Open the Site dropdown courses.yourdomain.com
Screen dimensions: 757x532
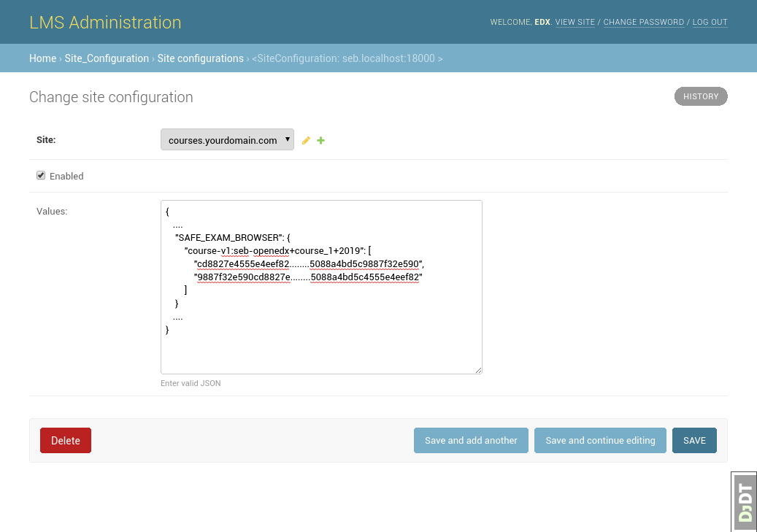227,139
